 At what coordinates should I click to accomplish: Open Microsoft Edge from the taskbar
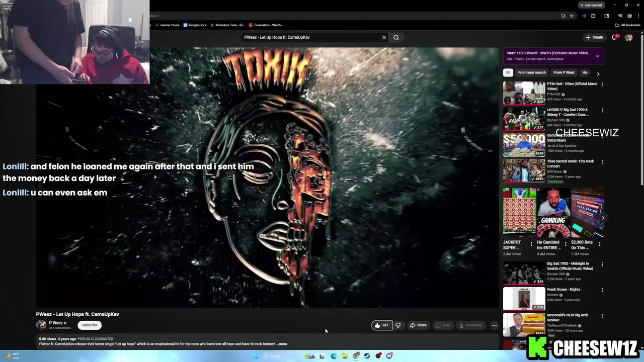click(334, 356)
